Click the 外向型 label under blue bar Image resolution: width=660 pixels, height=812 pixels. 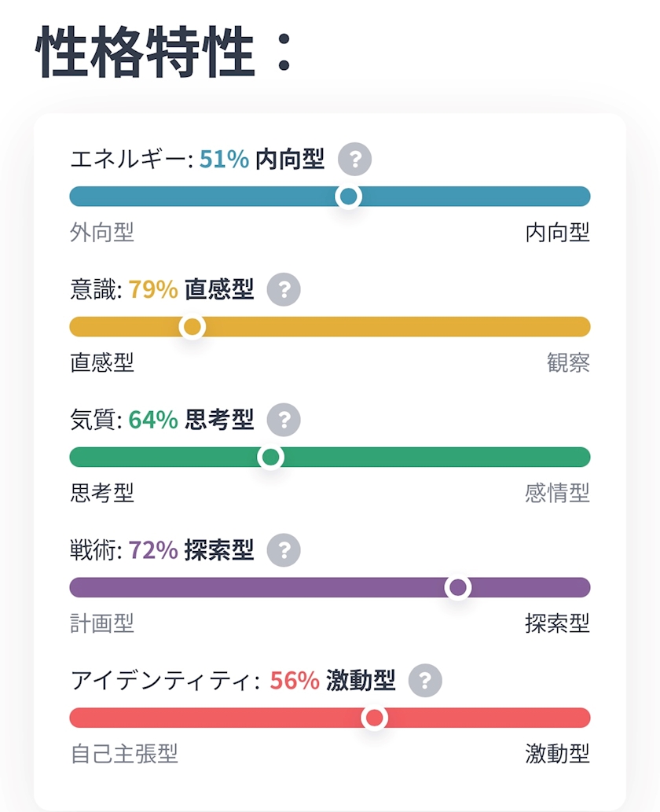[102, 233]
